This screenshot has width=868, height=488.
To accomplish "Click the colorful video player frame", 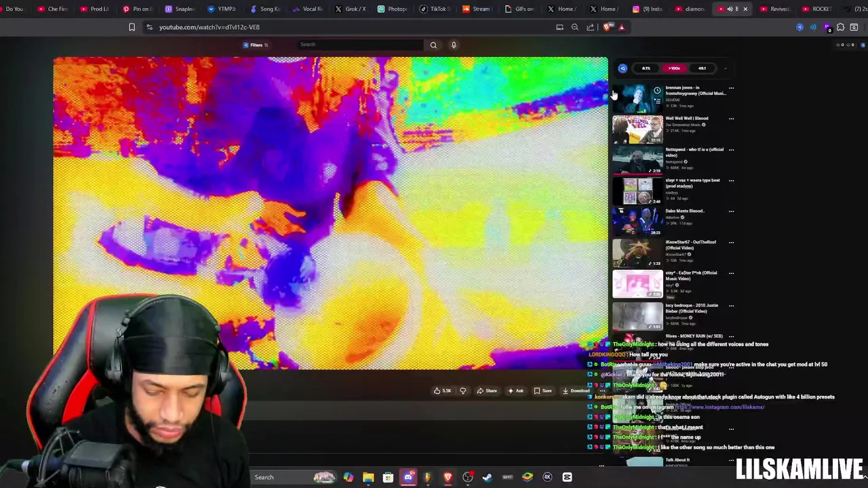I will (x=331, y=213).
